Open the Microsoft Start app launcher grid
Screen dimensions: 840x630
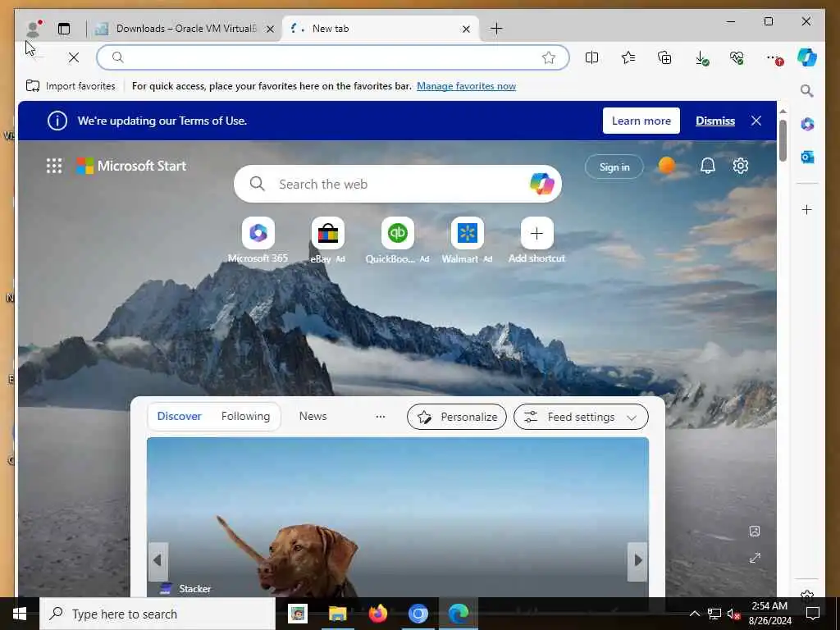coord(54,166)
